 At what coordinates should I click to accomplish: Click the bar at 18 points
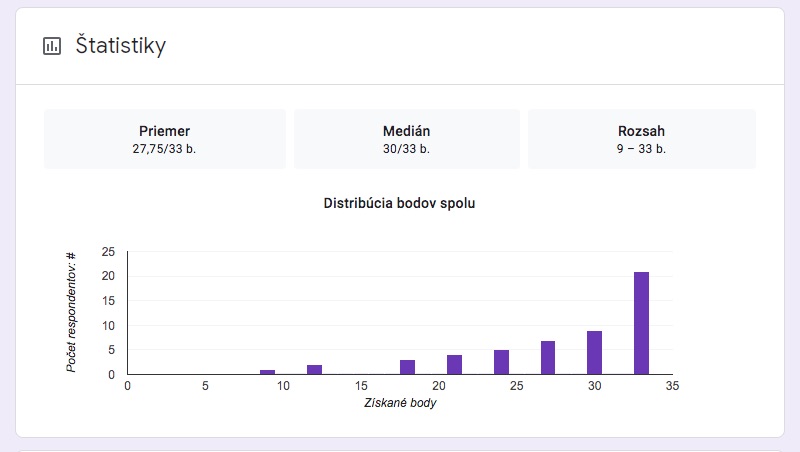click(x=407, y=367)
